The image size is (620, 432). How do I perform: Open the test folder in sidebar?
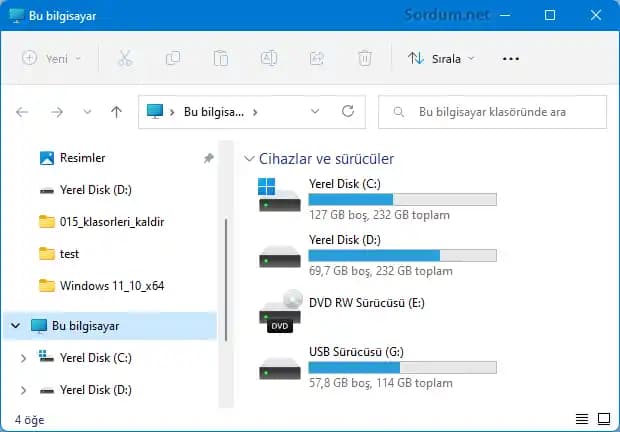tap(70, 254)
